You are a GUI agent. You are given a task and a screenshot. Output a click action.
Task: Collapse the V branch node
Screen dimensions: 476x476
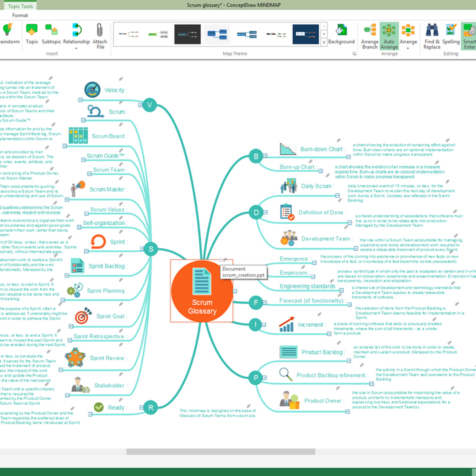140,105
